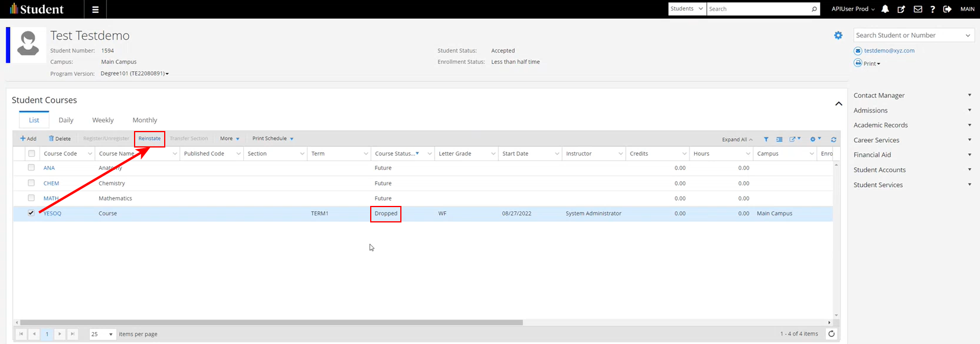Click the magnifier icon in top search

(814, 9)
